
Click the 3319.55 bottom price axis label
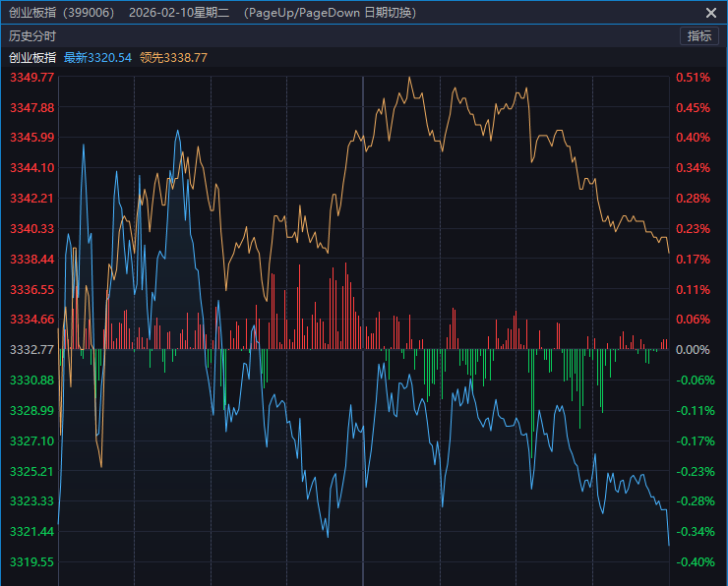[x=31, y=561]
